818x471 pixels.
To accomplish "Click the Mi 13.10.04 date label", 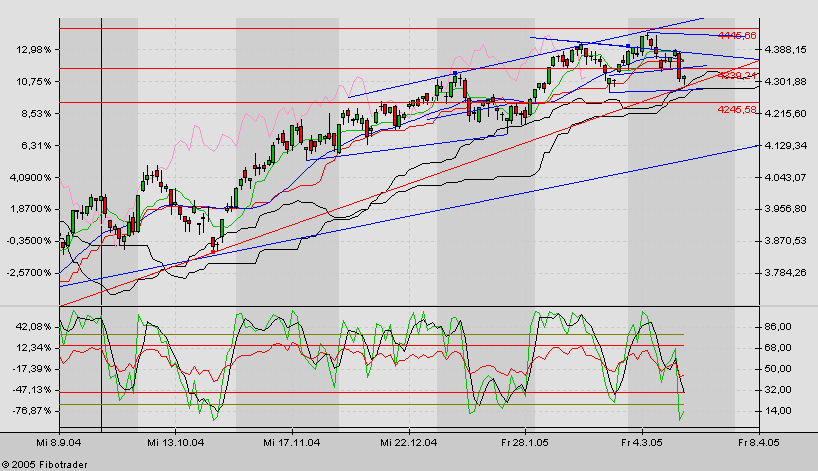I will tap(175, 442).
